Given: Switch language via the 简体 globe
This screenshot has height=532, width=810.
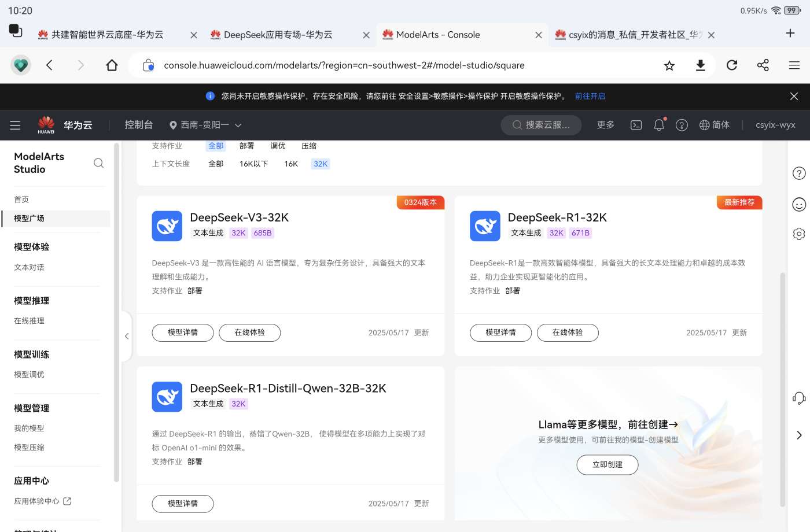Looking at the screenshot, I should pos(715,125).
